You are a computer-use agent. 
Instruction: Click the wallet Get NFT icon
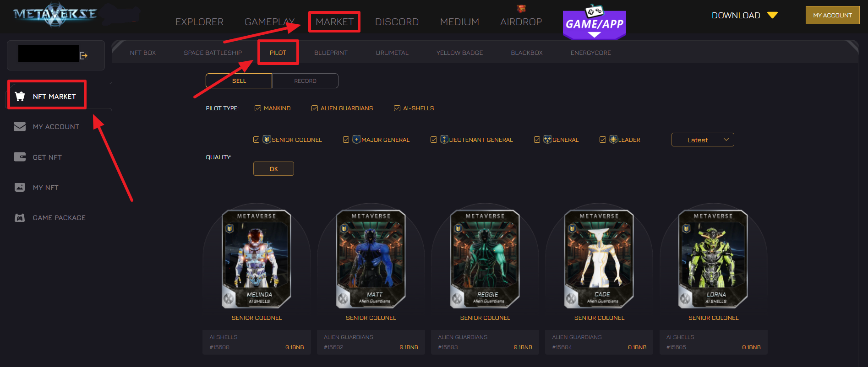coord(20,157)
